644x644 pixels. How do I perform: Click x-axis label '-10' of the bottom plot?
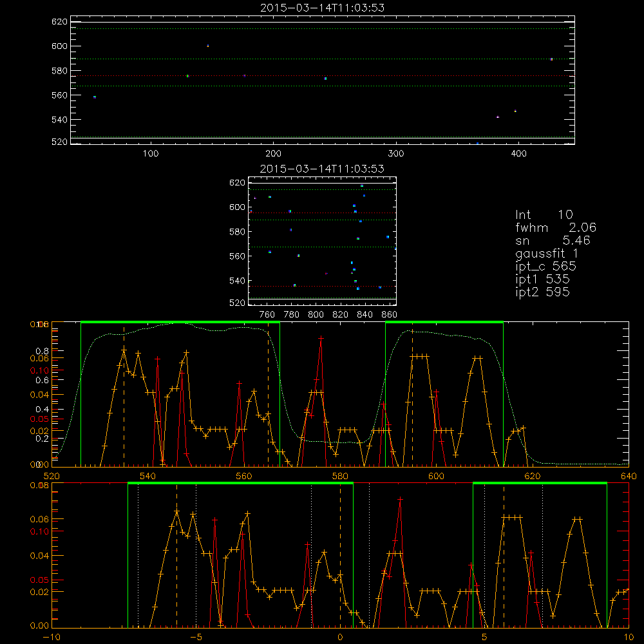click(x=52, y=638)
